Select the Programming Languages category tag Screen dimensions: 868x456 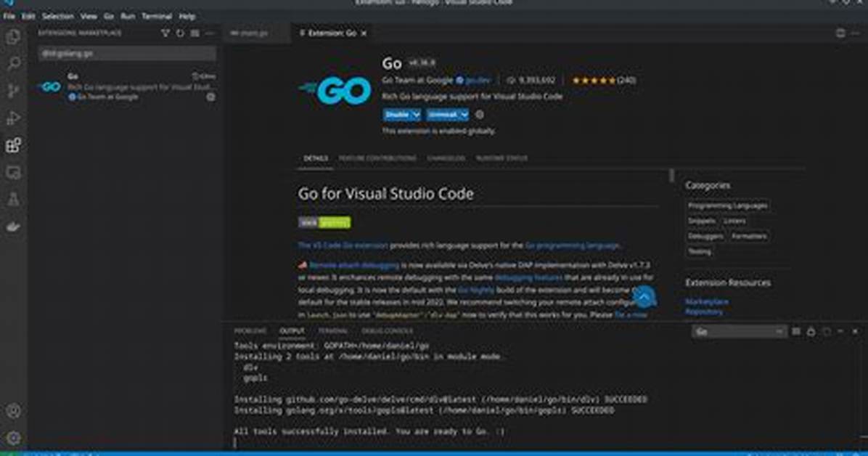pos(727,205)
